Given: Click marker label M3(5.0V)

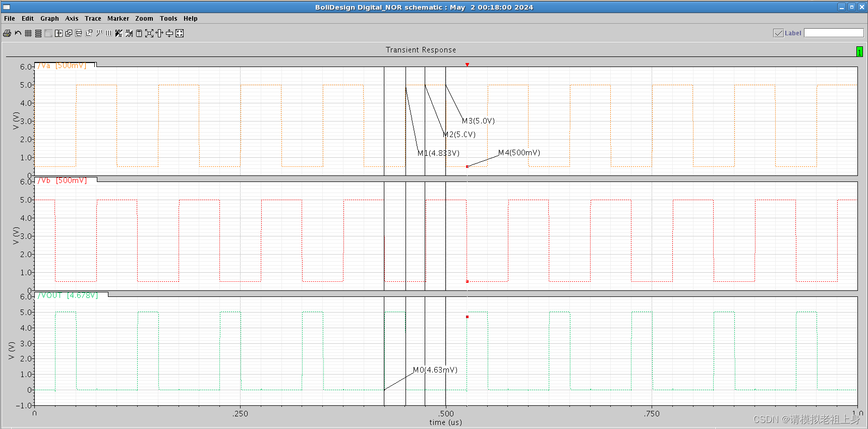Looking at the screenshot, I should tap(478, 121).
